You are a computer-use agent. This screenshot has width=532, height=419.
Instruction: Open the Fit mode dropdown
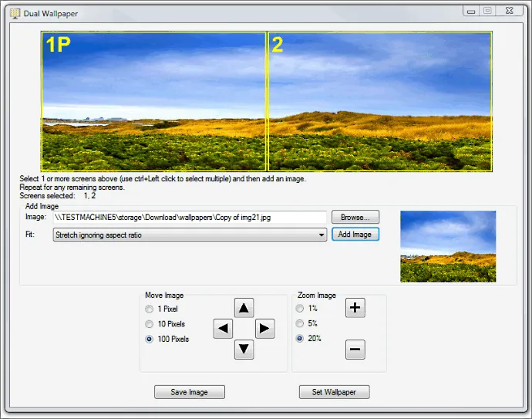pos(190,235)
